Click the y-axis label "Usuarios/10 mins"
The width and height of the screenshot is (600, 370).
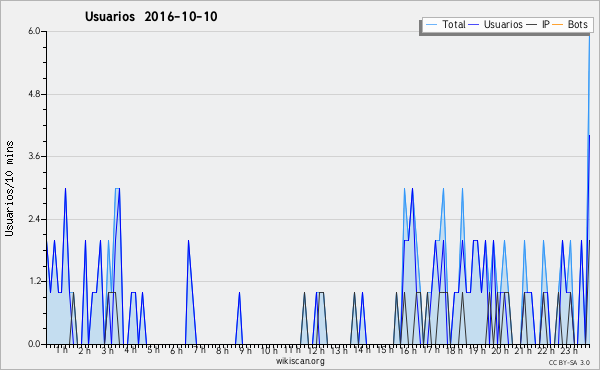tap(9, 189)
